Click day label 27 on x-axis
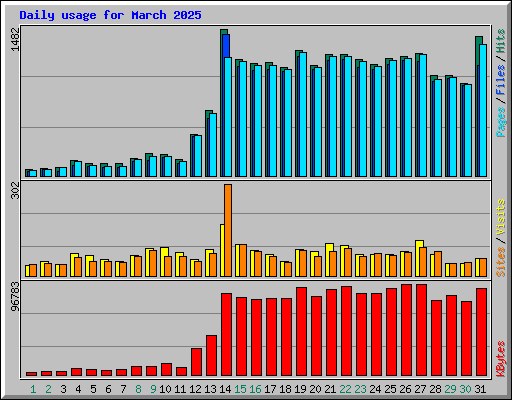The width and height of the screenshot is (512, 400). pyautogui.click(x=420, y=389)
